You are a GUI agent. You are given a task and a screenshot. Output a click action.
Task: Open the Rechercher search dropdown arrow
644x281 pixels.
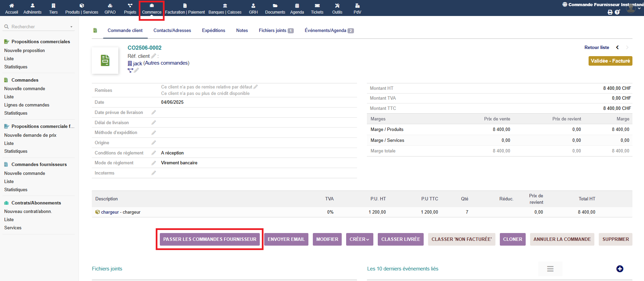click(x=71, y=27)
